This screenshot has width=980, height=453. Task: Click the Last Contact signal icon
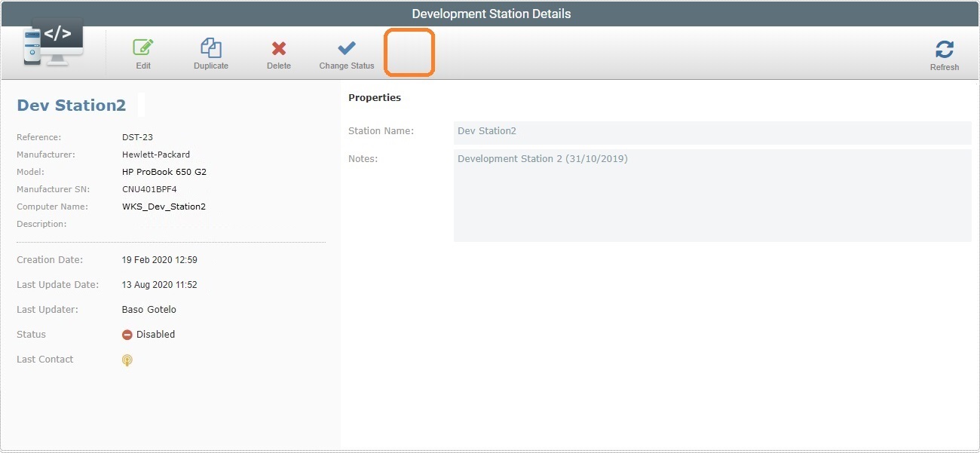[x=127, y=360]
